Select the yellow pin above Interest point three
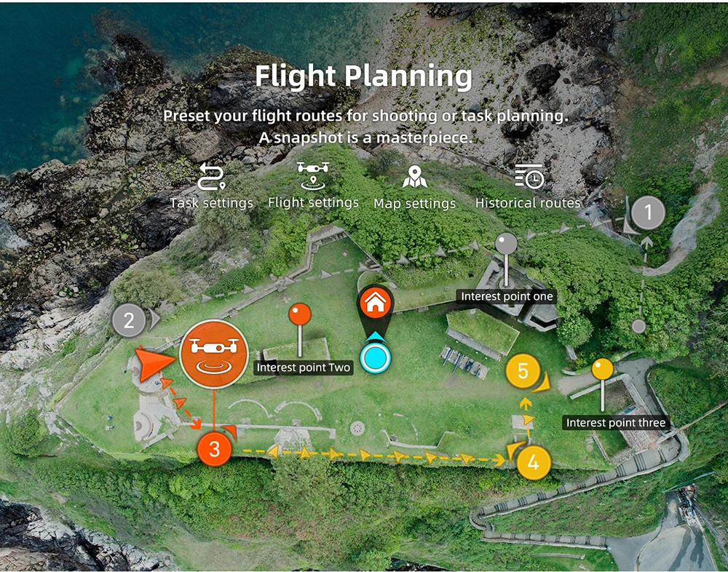The width and height of the screenshot is (728, 572). coord(603,369)
